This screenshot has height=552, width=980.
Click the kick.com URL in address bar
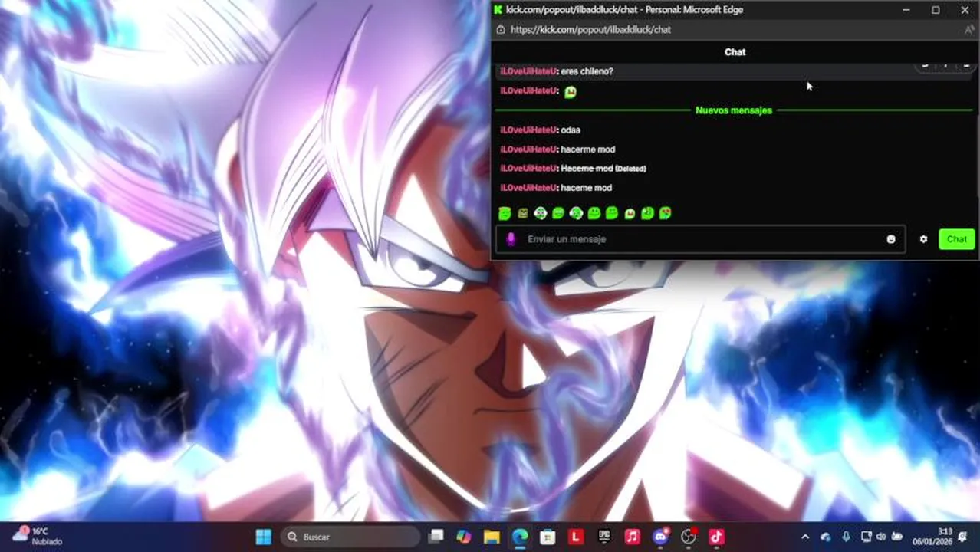point(590,30)
